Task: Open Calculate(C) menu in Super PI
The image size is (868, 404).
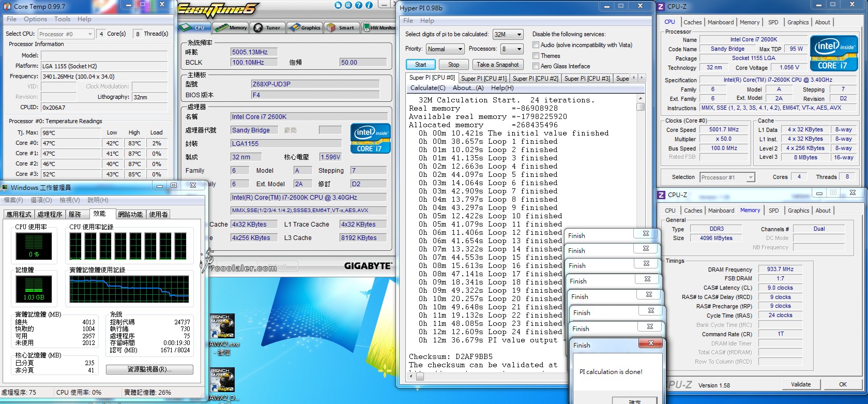Action: (428, 88)
